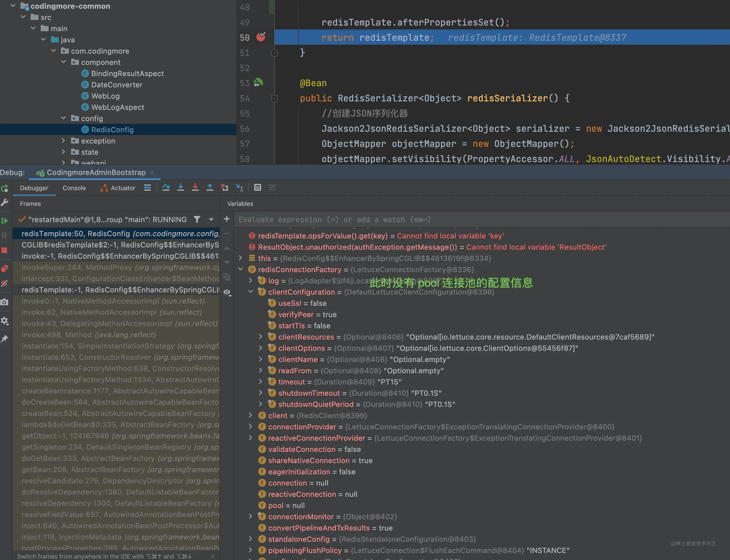The height and width of the screenshot is (560, 730).
Task: Move watch down with the down arrow
Action: 227,262
